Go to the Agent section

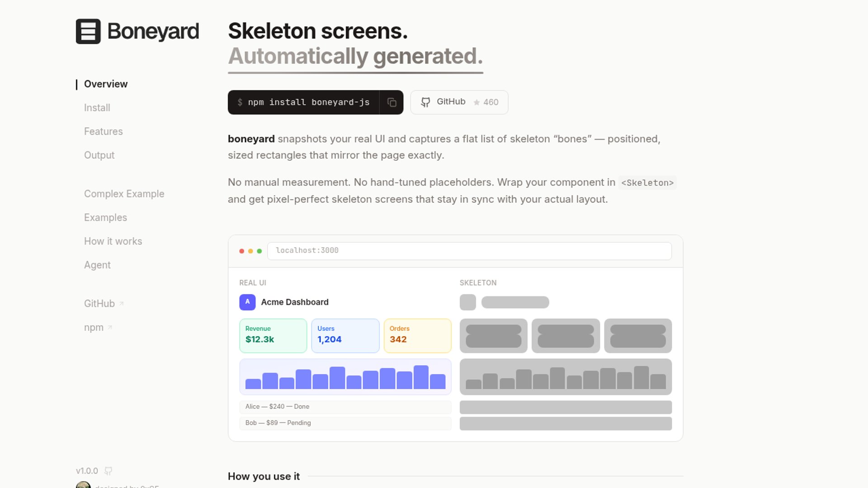point(97,265)
